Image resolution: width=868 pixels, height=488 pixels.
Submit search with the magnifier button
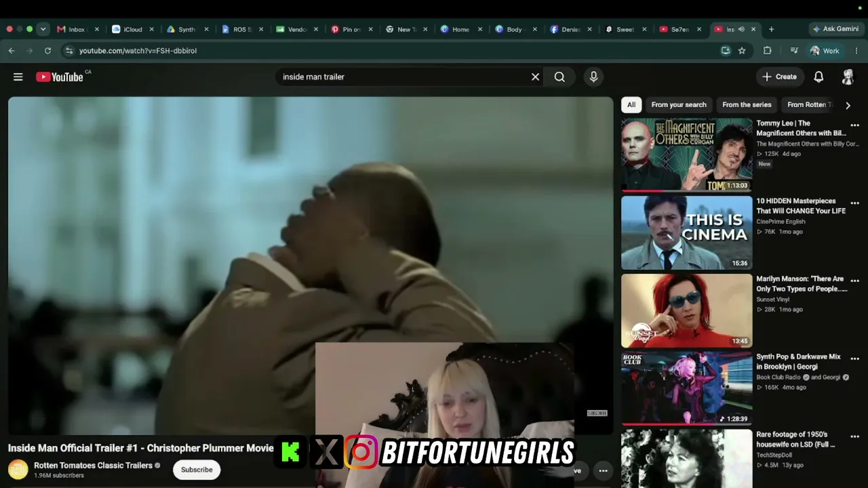coord(559,77)
